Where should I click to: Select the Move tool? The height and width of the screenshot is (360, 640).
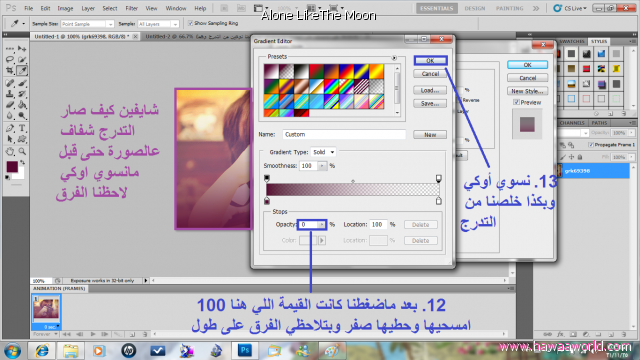point(22,49)
